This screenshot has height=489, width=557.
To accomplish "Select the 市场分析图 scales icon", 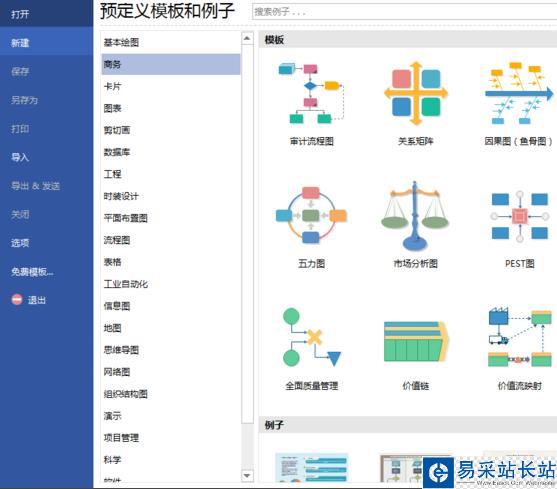I will point(415,216).
